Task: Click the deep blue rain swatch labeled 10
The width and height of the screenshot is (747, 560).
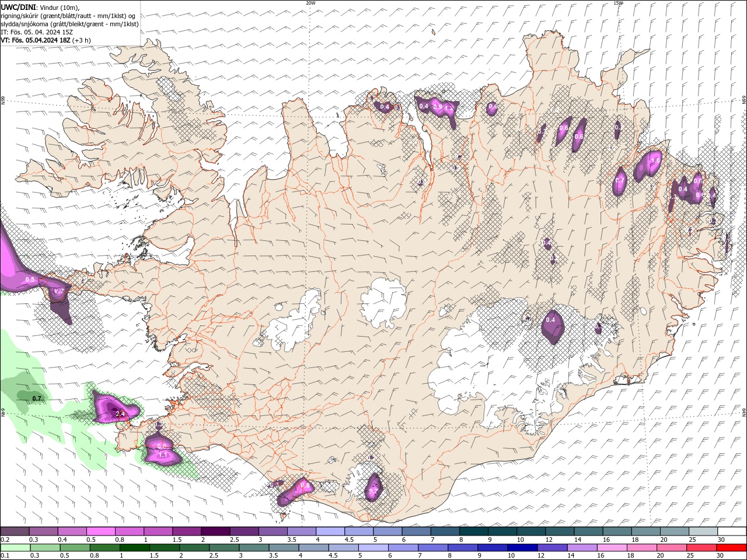Action: (522, 548)
